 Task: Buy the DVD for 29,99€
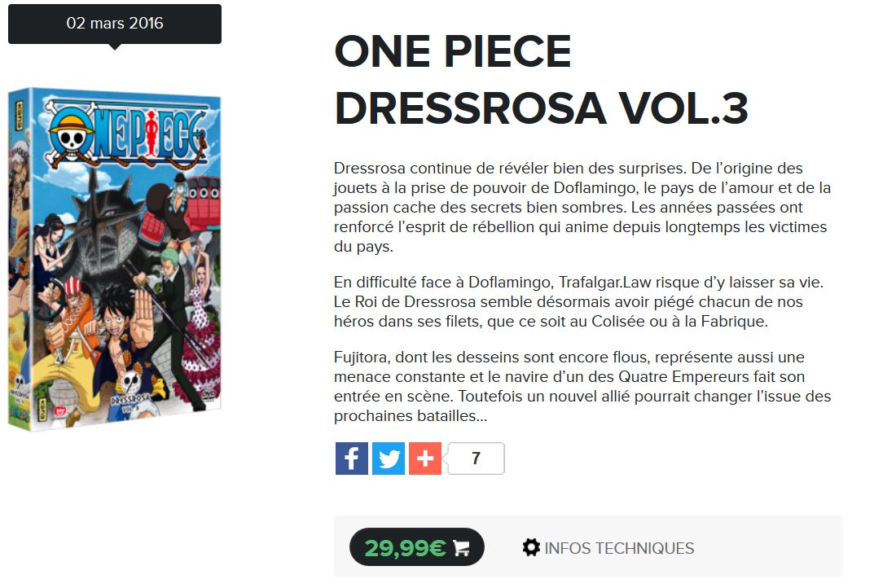click(416, 547)
